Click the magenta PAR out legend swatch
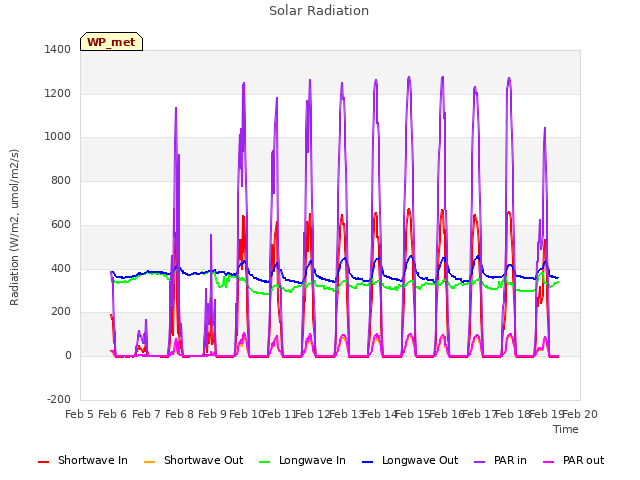Image resolution: width=640 pixels, height=480 pixels. tap(549, 462)
